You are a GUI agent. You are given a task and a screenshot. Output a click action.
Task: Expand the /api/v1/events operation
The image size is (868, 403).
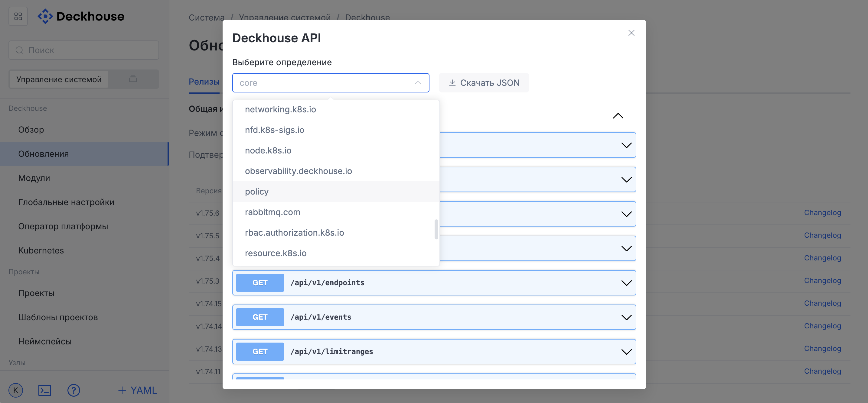click(434, 317)
